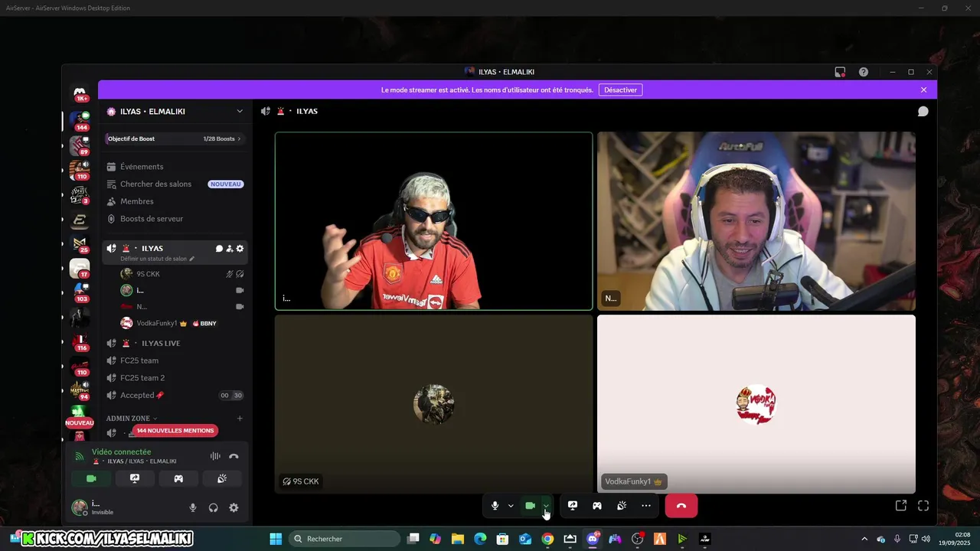Add channel to ADMIN ZONE with plus
Screen dimensions: 980x551
click(240, 419)
